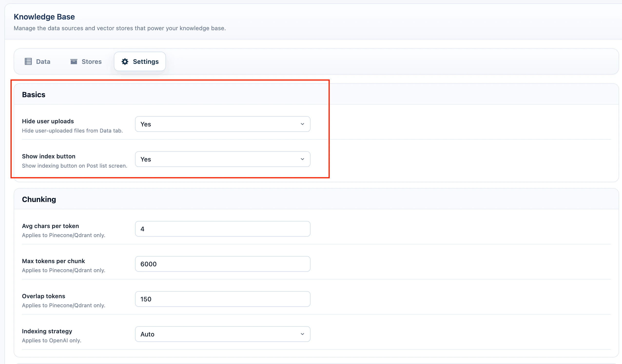622x364 pixels.
Task: Click chevron arrow in Indexing strategy select
Action: pos(302,334)
